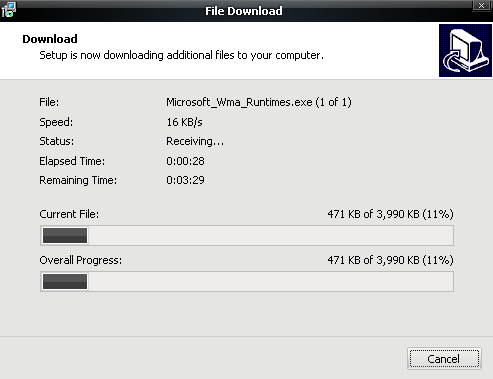This screenshot has width=493, height=379.
Task: Select the Microsoft_Wma_Runtimes.exe file name
Action: click(239, 102)
